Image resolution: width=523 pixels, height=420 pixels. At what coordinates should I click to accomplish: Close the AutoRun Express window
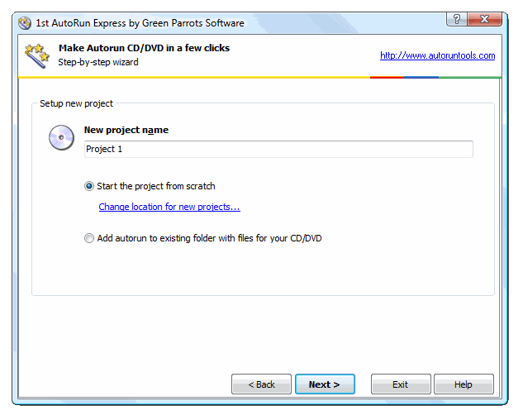484,19
